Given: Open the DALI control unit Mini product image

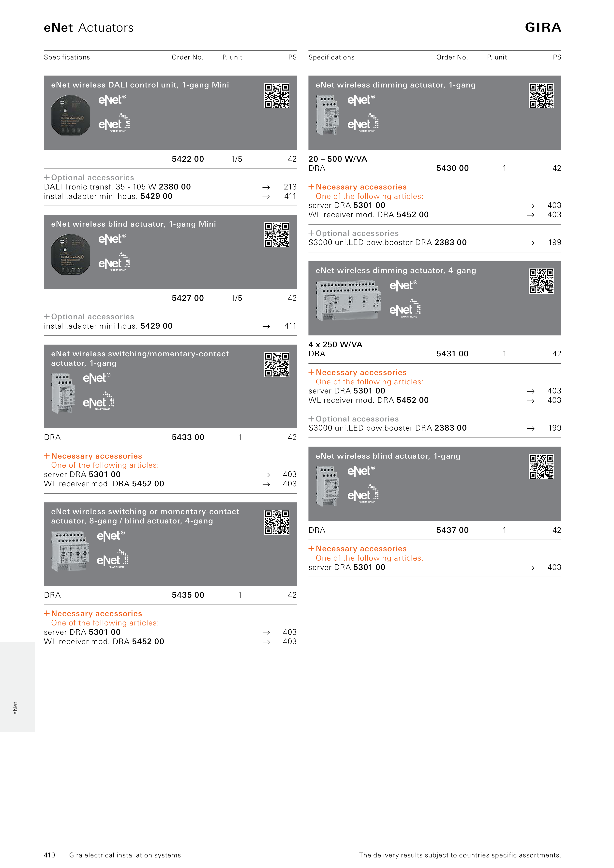Looking at the screenshot, I should (x=71, y=115).
